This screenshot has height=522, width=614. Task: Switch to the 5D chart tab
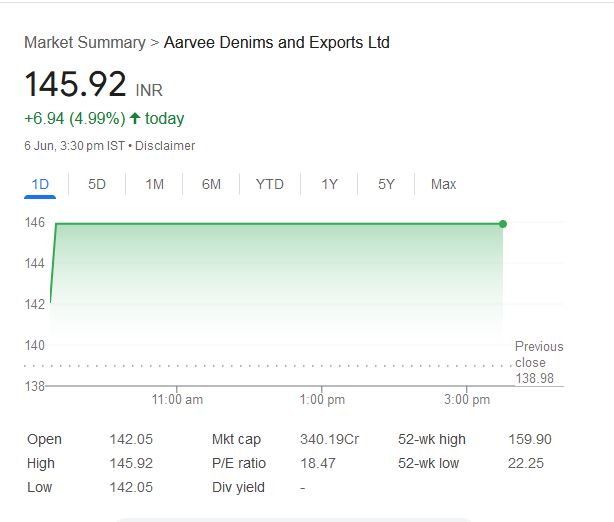click(97, 184)
